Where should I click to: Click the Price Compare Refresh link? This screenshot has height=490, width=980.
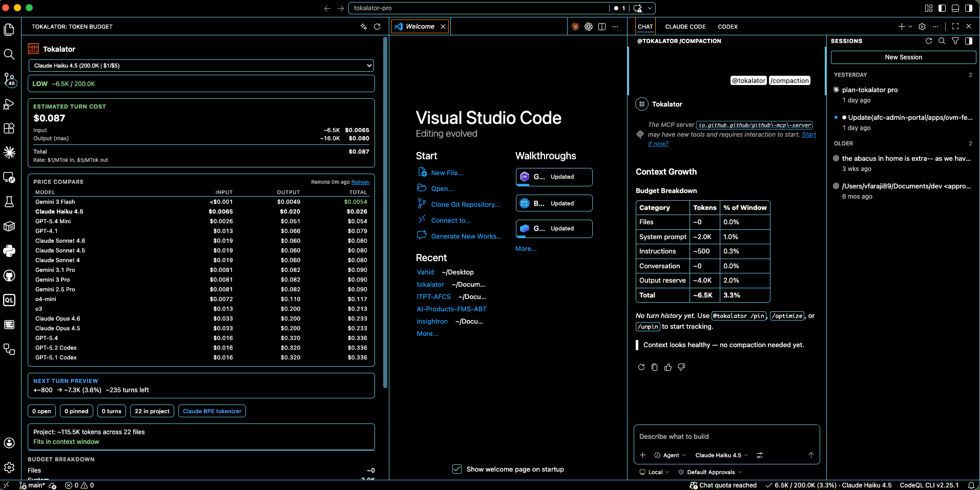coord(360,182)
